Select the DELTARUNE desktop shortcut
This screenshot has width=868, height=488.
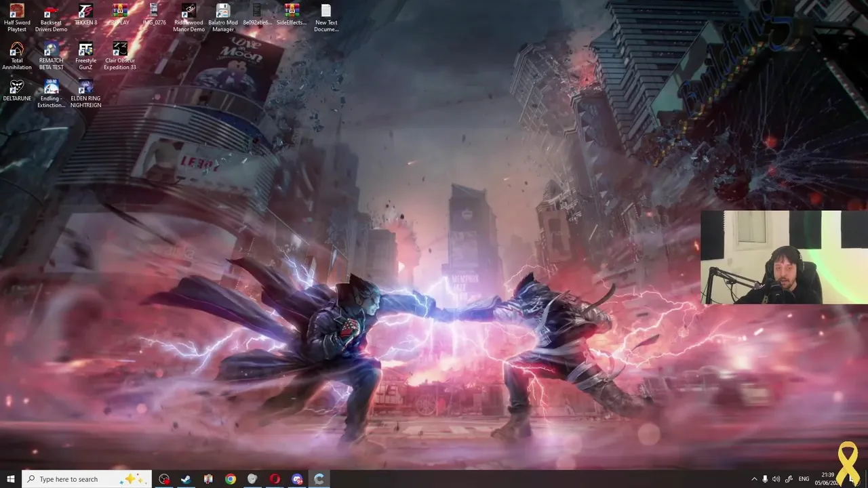pos(17,91)
